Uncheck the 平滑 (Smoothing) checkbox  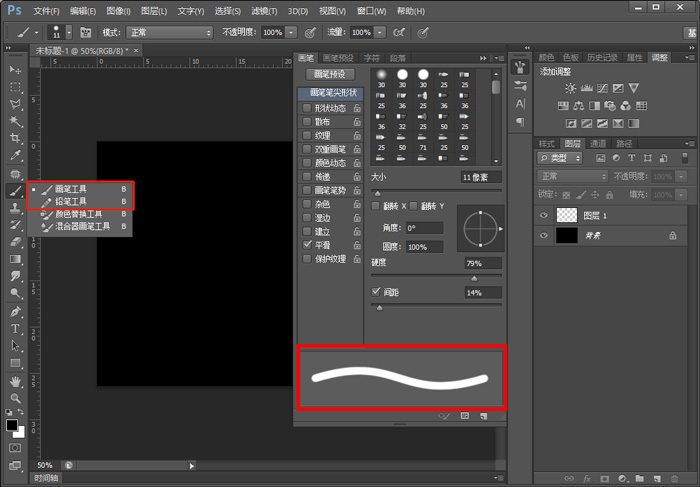click(307, 245)
